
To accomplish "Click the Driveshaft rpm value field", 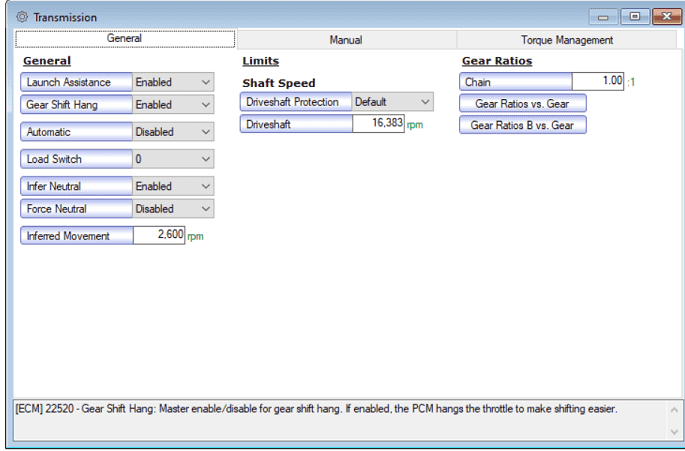I will coord(378,124).
